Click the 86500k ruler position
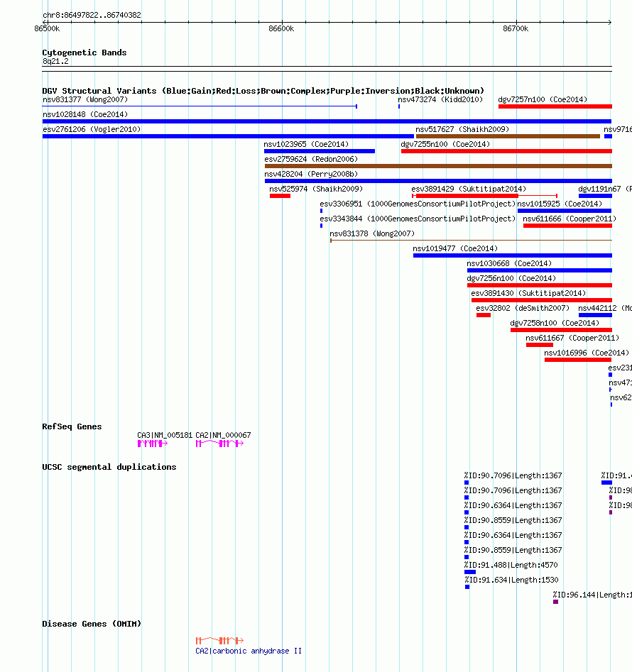Viewport: 632px width, 672px height. (x=47, y=28)
